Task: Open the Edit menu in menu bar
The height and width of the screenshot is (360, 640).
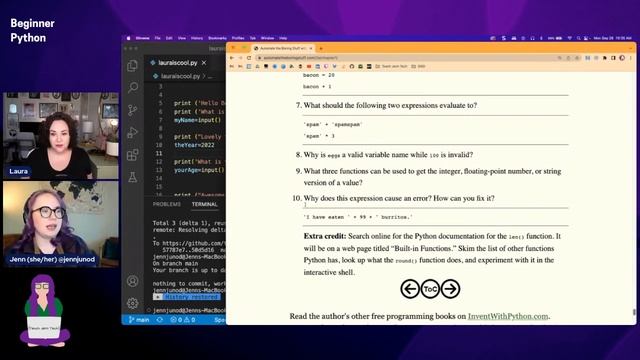Action: [169, 38]
